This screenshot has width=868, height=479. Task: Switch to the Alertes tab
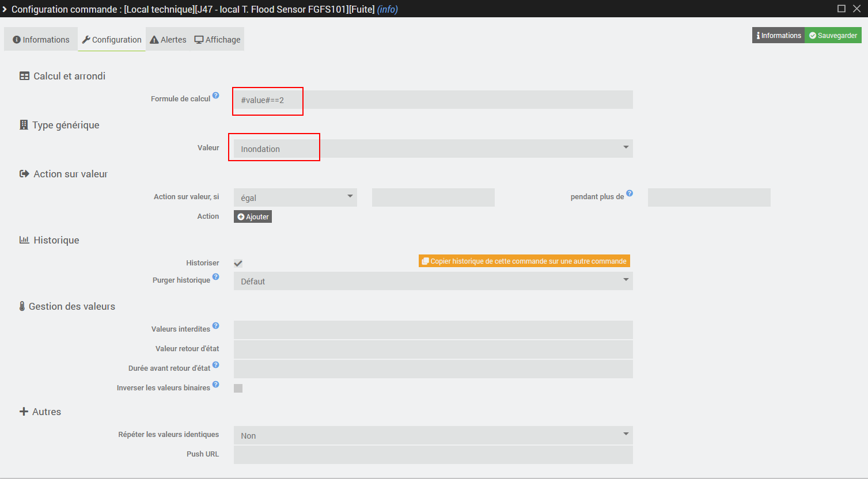pos(168,40)
